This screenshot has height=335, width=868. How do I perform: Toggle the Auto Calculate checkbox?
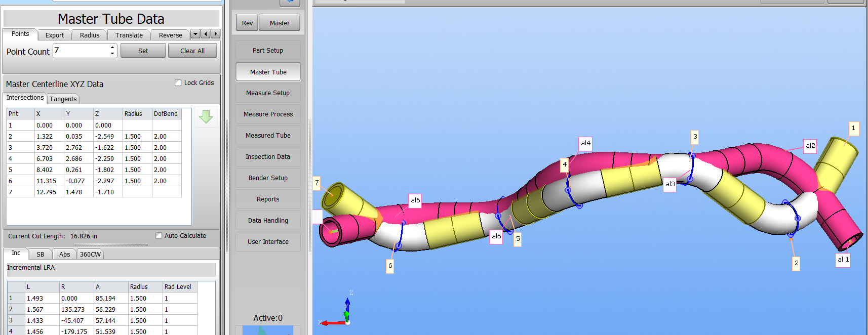point(159,236)
